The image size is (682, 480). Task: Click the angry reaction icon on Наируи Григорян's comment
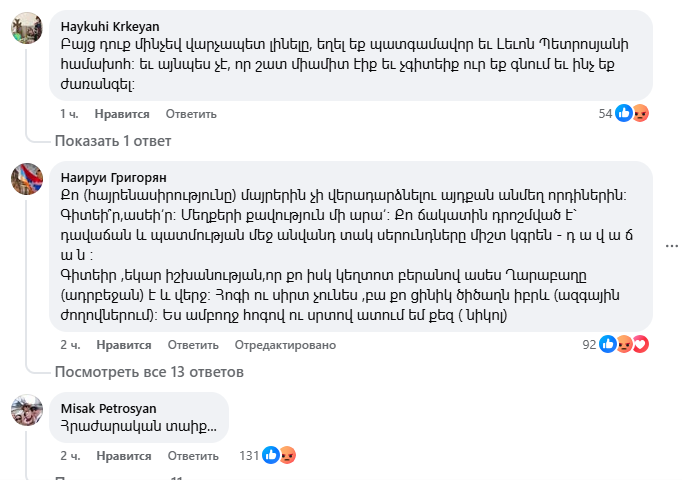(x=625, y=345)
